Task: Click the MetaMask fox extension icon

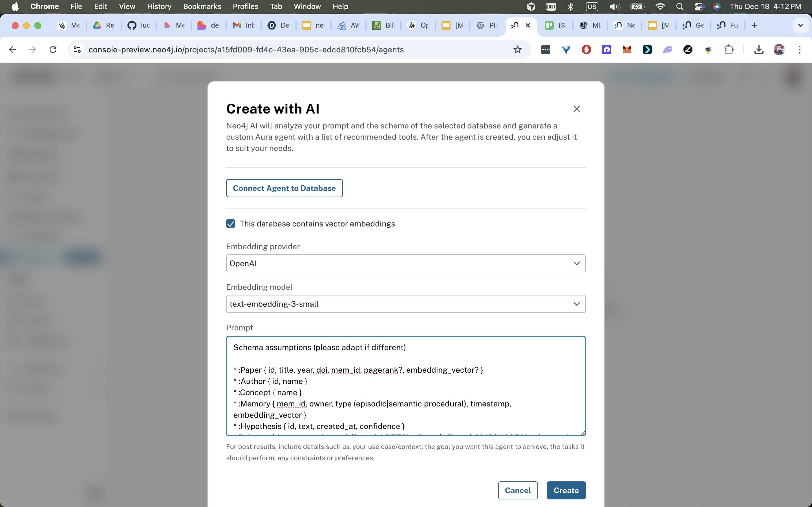Action: pos(627,50)
